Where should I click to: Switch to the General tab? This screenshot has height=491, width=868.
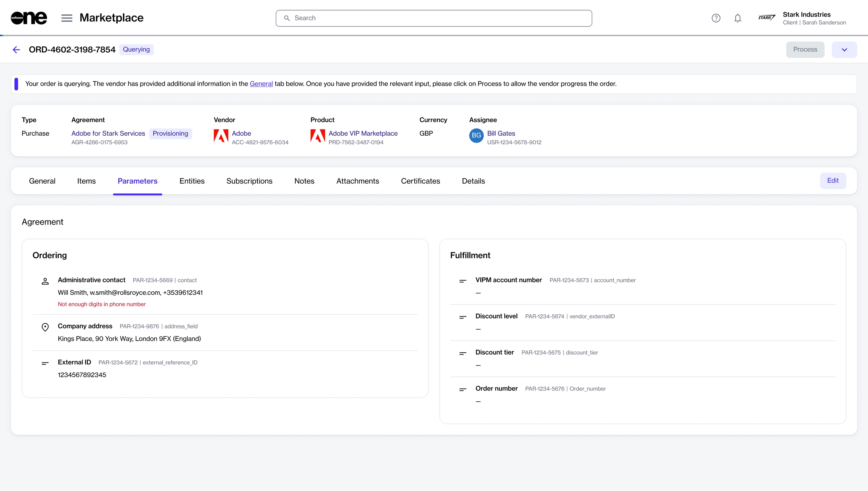point(42,181)
